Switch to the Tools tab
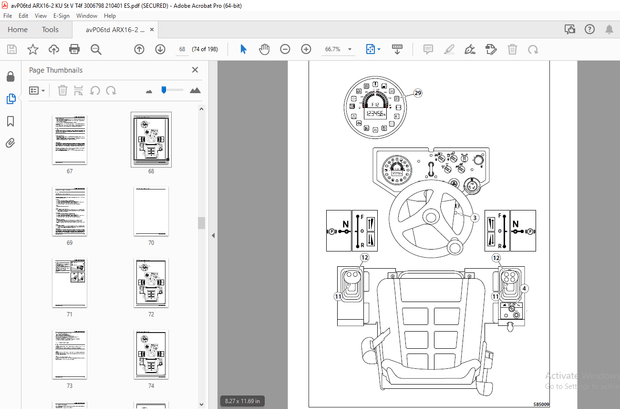The image size is (620, 409). point(50,30)
